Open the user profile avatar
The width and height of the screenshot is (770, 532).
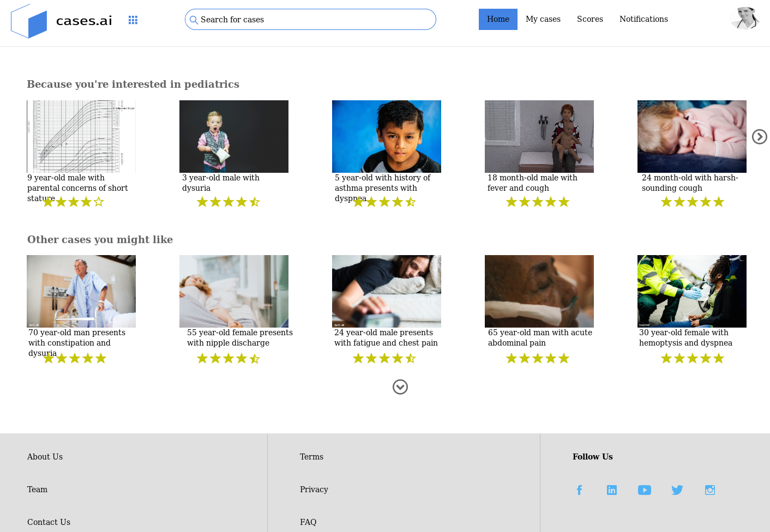[x=745, y=18]
